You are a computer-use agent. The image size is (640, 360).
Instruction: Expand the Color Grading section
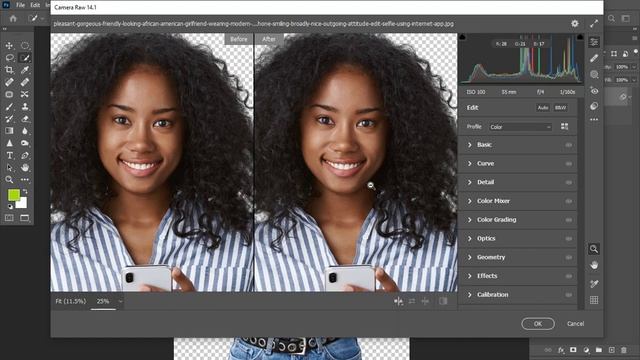469,220
